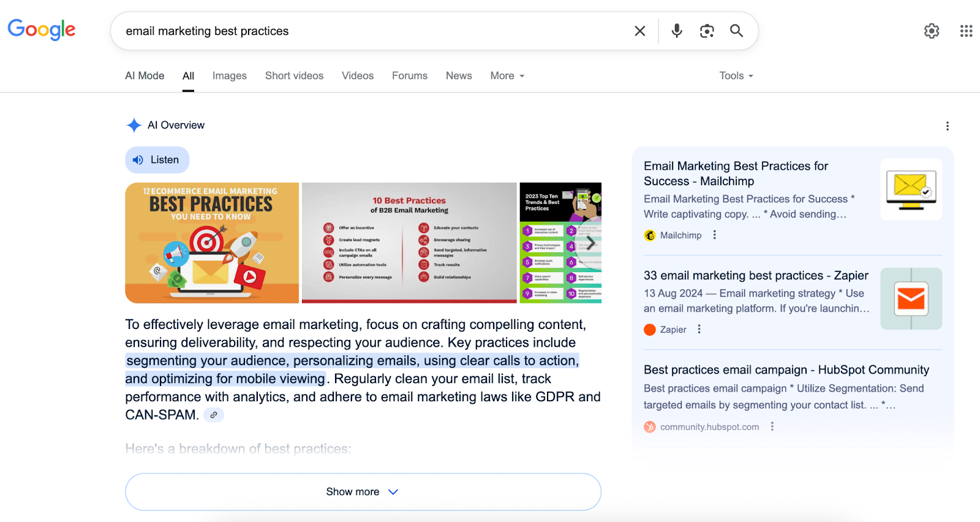Click the Mailchimp source name

[x=680, y=235]
